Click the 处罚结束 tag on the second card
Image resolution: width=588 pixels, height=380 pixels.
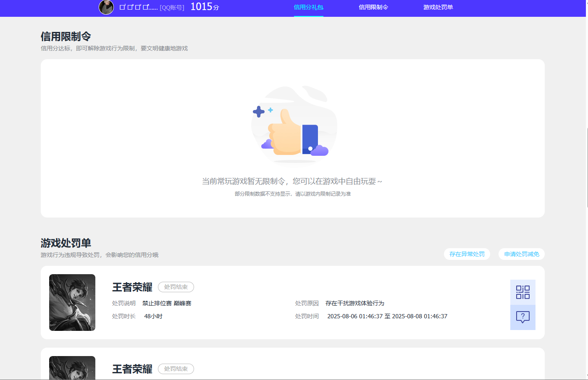176,369
